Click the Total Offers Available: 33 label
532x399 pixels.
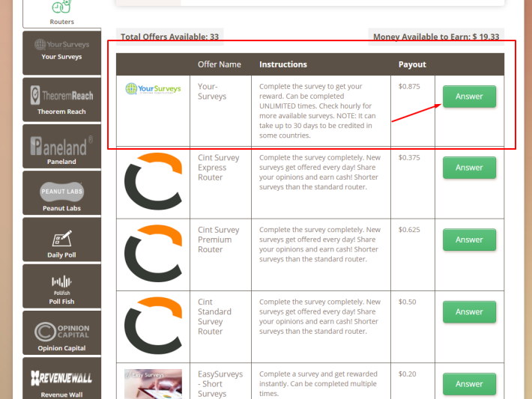tap(169, 37)
